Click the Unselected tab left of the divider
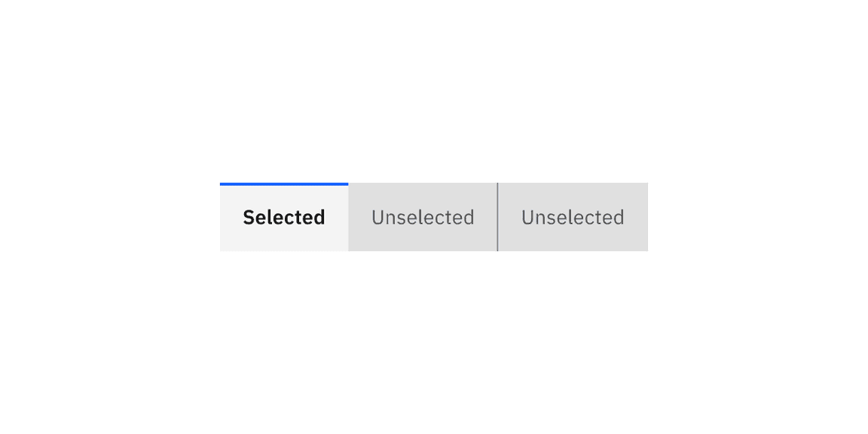The image size is (868, 434). [423, 217]
